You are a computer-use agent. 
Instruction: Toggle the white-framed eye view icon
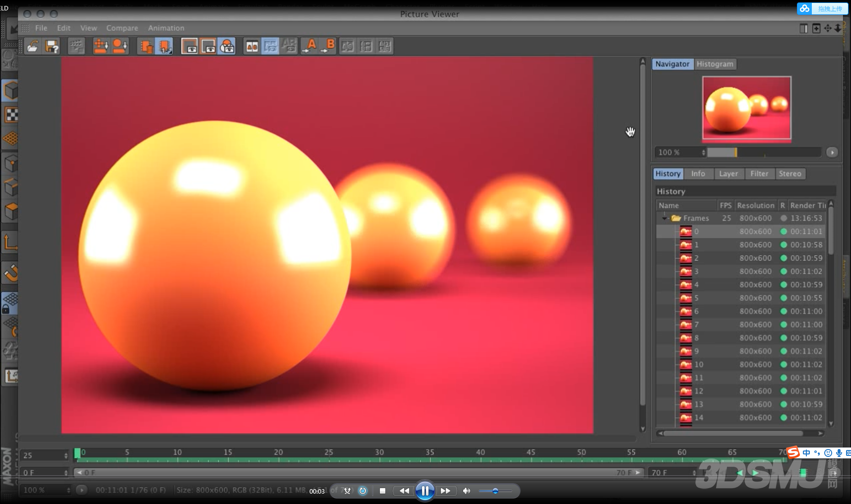(x=189, y=46)
